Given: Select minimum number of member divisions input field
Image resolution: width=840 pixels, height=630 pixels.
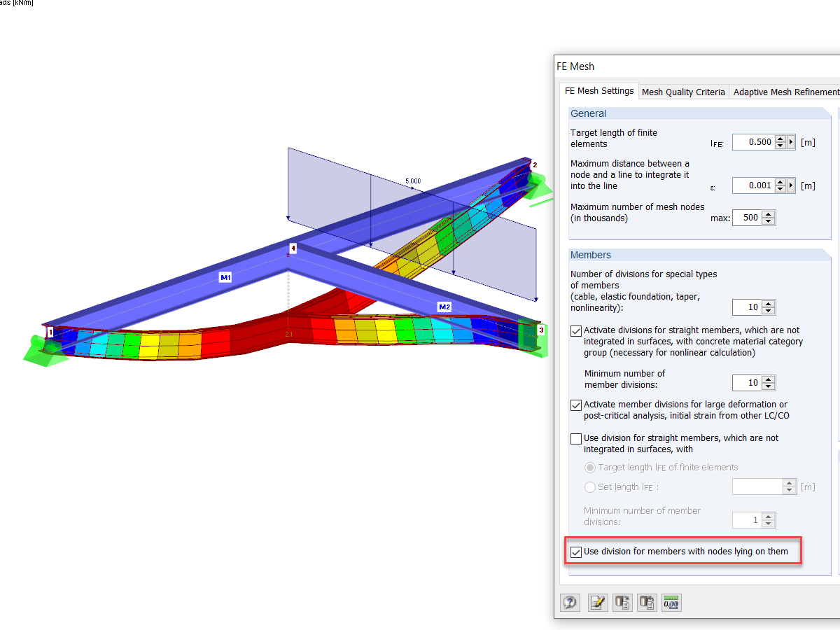Looking at the screenshot, I should pyautogui.click(x=749, y=382).
